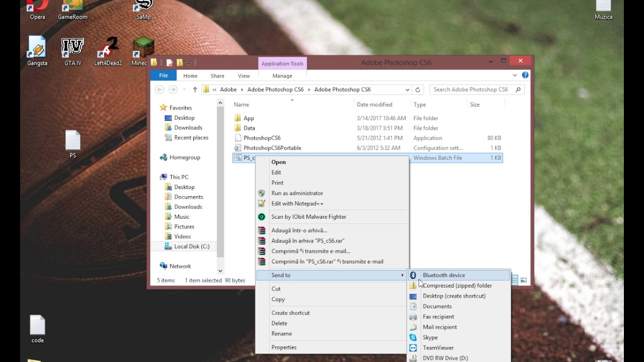Image resolution: width=644 pixels, height=362 pixels.
Task: Click the Properties icon in Quick Access Toolbar
Action: (x=170, y=62)
